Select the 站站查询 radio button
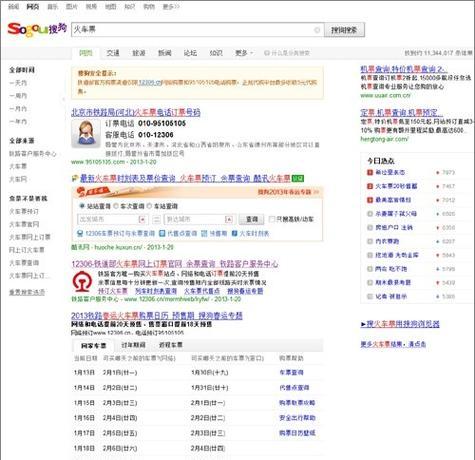 (82, 206)
